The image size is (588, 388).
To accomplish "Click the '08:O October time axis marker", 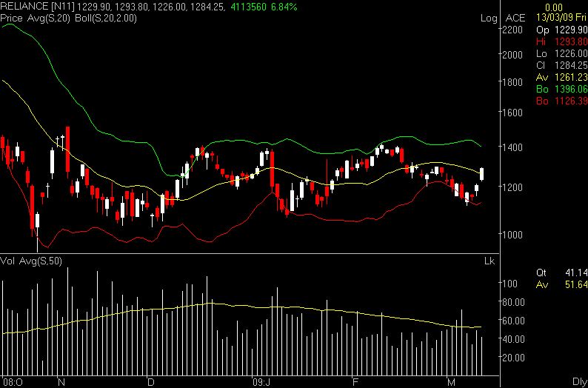I will coord(13,382).
